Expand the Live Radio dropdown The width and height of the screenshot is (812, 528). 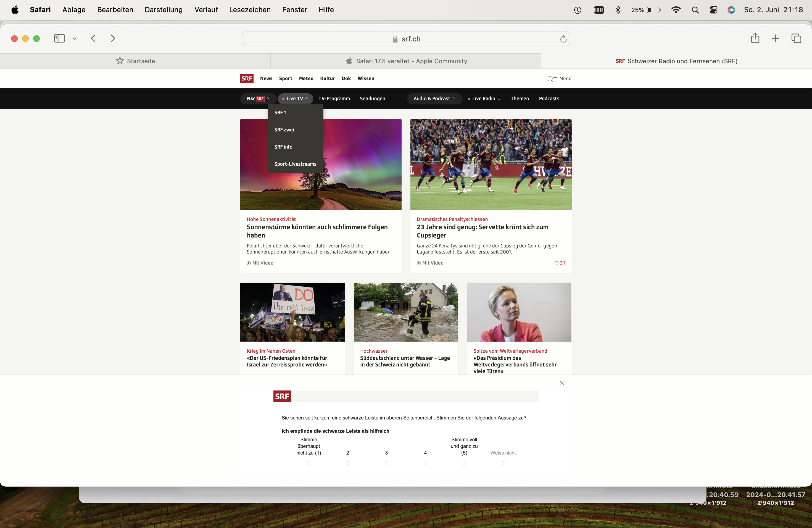pos(484,99)
